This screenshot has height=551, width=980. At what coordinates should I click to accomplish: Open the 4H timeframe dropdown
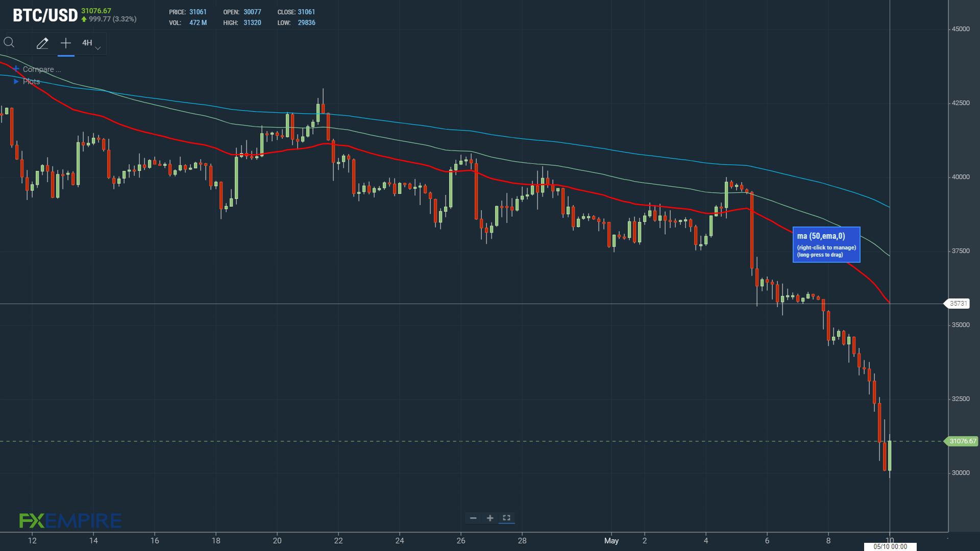pyautogui.click(x=91, y=43)
